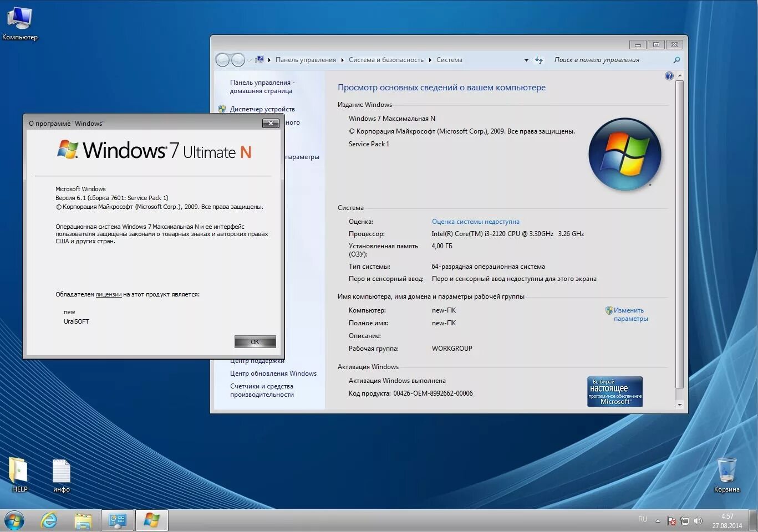Click the shield icon beside Диспетчер устройств
Viewport: 758px width, 532px height.
coord(222,109)
